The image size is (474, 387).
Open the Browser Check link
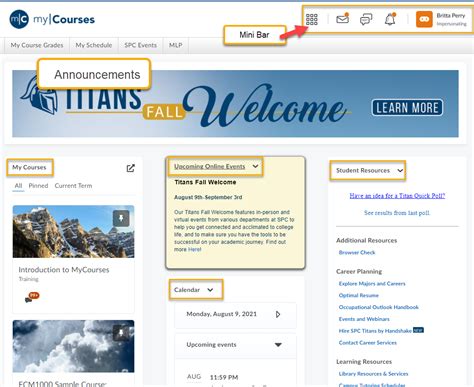pos(357,252)
